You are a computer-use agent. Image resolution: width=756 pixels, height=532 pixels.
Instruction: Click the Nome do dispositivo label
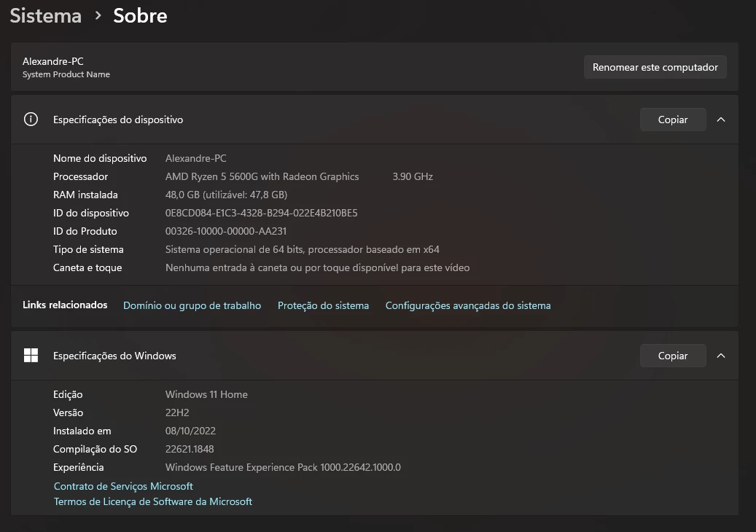tap(100, 158)
